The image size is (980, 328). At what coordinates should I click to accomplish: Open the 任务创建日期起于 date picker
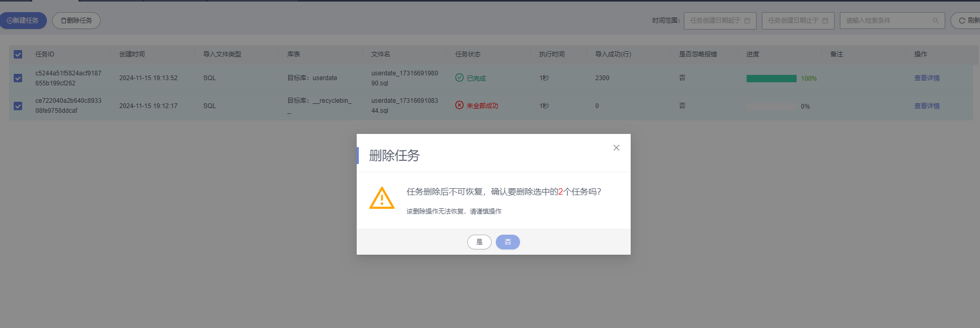pyautogui.click(x=720, y=21)
